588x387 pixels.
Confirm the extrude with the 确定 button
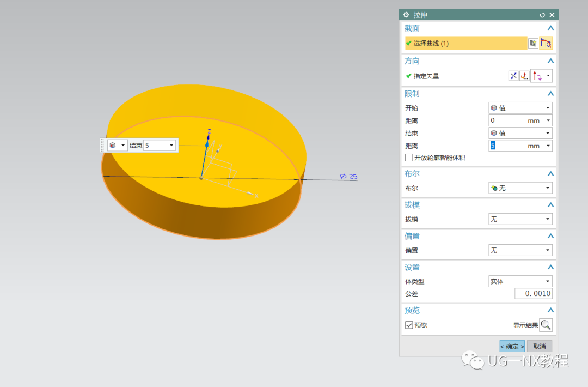512,346
